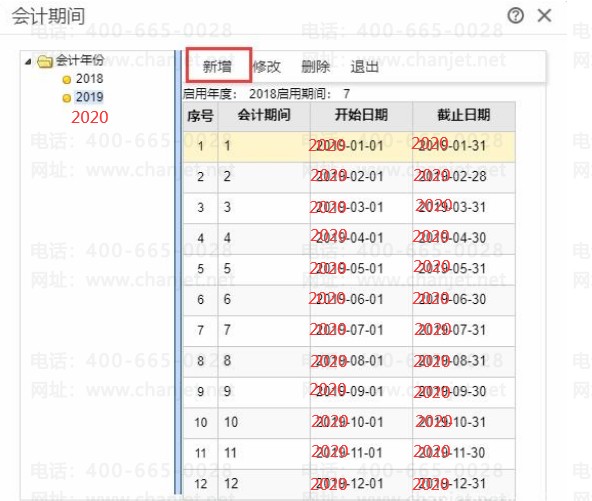Image resolution: width=592 pixels, height=501 pixels.
Task: Click yellow bullet icon beside 2018
Action: click(x=67, y=80)
